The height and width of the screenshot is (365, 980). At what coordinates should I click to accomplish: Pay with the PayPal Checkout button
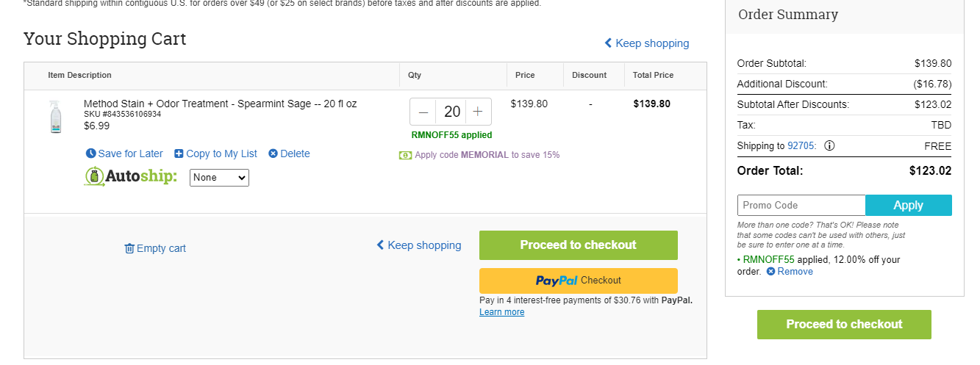579,281
